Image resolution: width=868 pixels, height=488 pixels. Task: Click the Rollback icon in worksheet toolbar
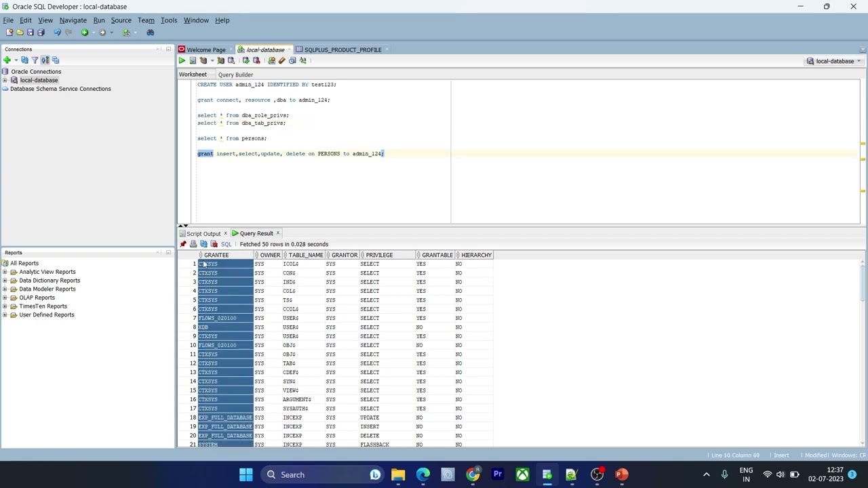256,60
